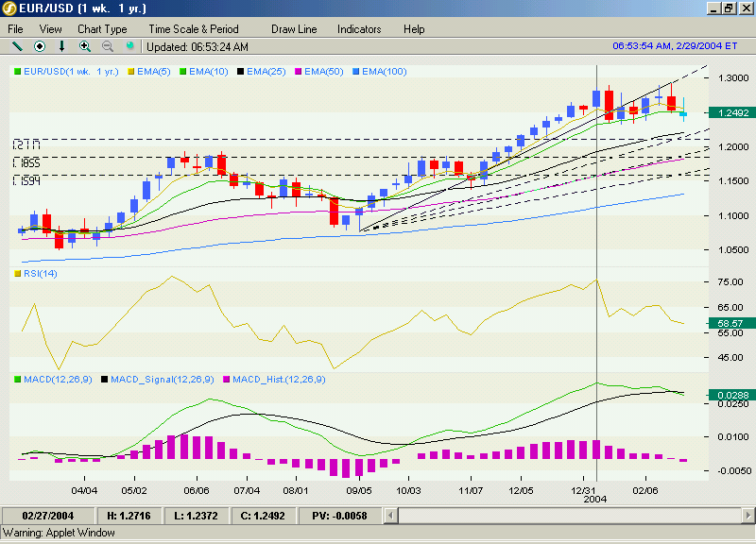Click the 12/31 2004 date axis label
This screenshot has width=756, height=544.
(589, 495)
